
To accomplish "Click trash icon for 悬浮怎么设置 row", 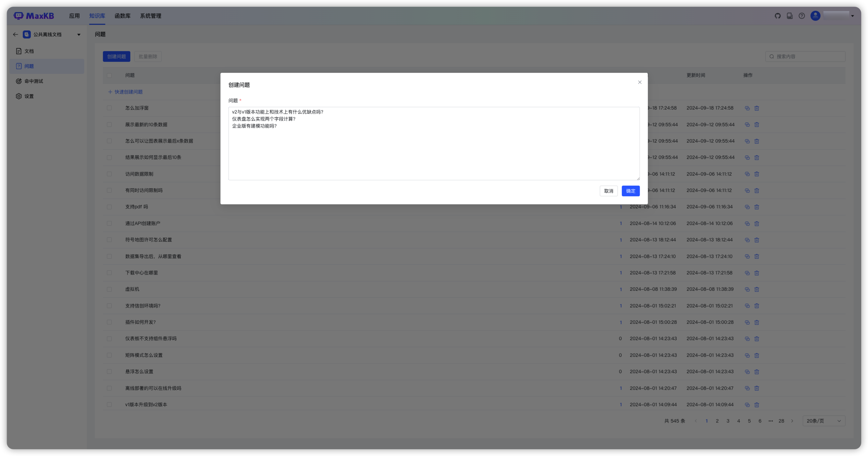I will click(756, 372).
